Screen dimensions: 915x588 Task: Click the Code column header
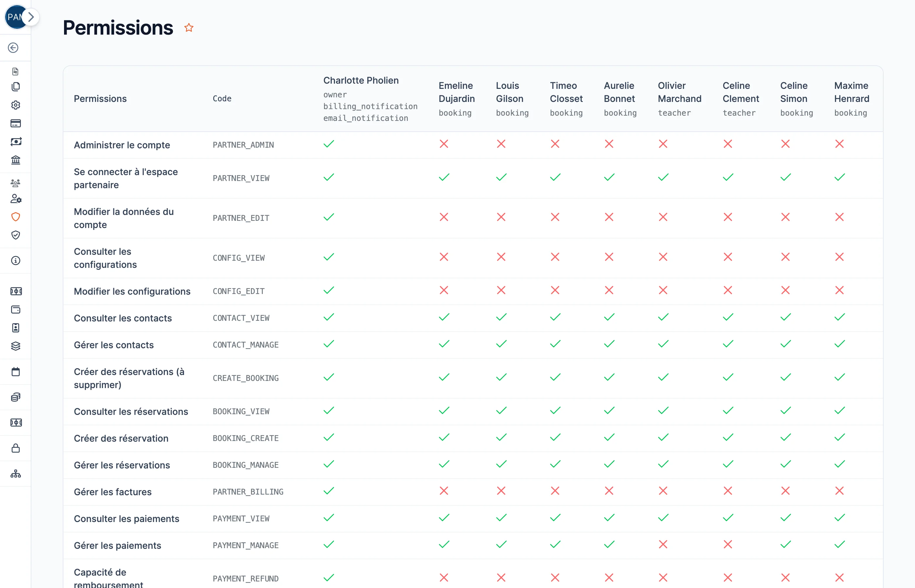coord(222,99)
